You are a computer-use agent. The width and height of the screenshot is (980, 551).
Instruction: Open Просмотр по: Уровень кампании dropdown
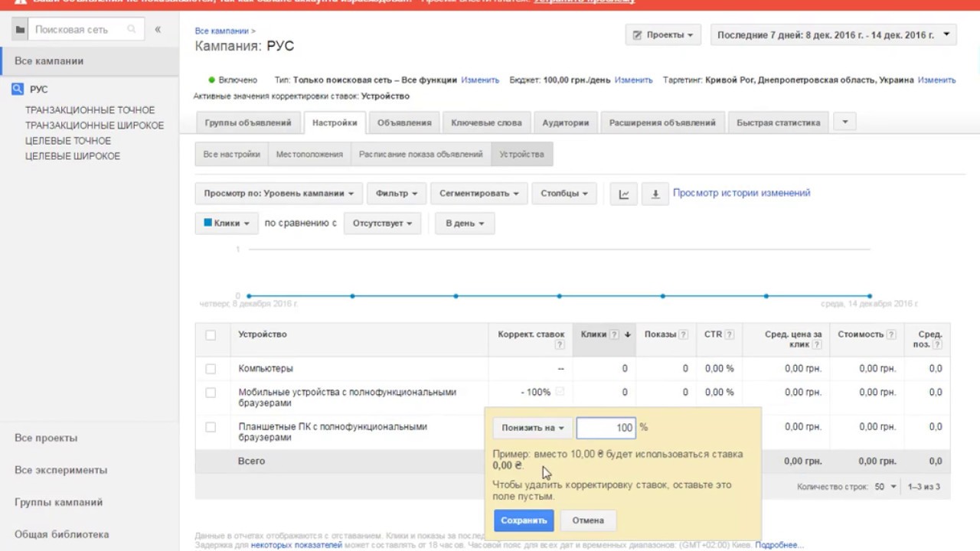(x=279, y=194)
